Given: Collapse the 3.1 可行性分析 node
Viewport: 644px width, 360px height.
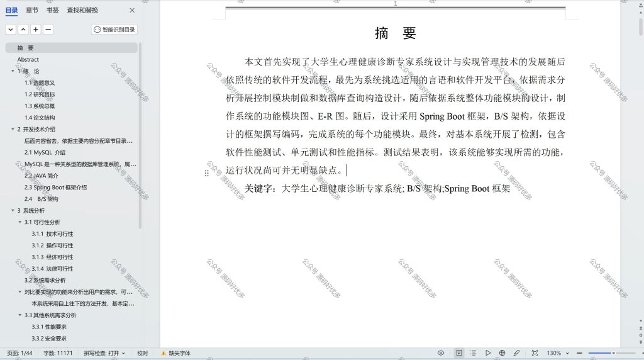Looking at the screenshot, I should [19, 222].
